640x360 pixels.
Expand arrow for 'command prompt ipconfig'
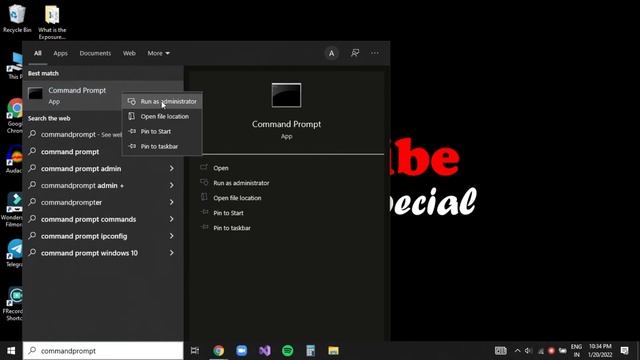[171, 236]
